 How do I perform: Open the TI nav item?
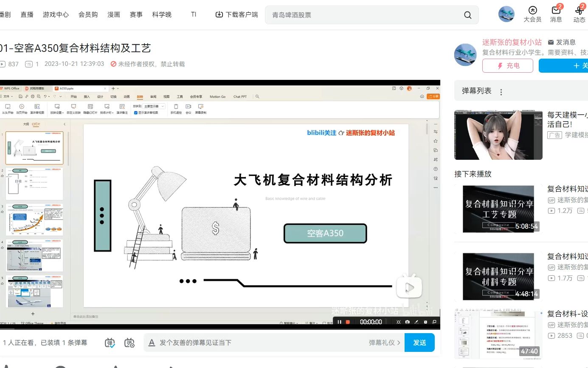[x=194, y=14]
